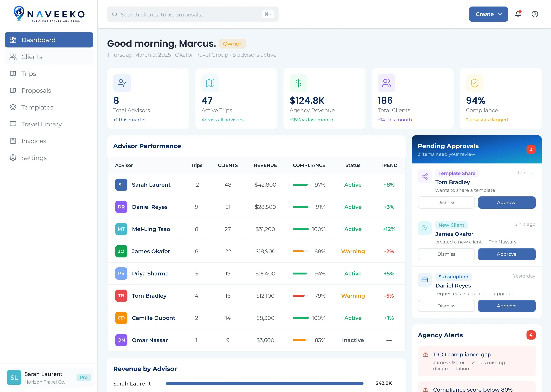Click the Active Trips map icon
The image size is (551, 392).
click(x=210, y=83)
